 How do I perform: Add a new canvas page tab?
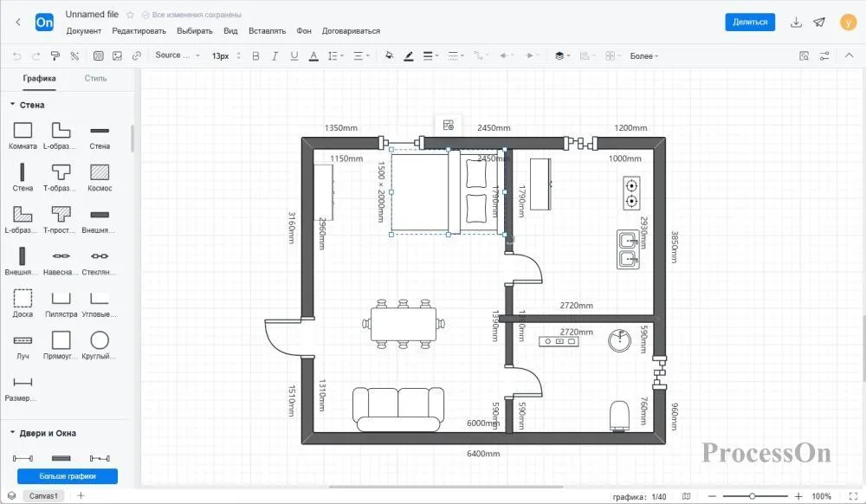[x=81, y=495]
